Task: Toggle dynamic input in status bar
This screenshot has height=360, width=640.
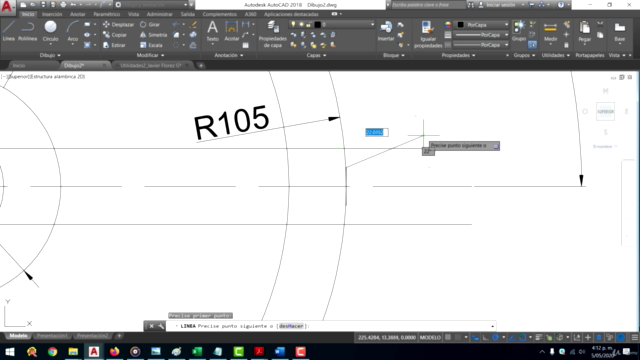Action: (476, 338)
